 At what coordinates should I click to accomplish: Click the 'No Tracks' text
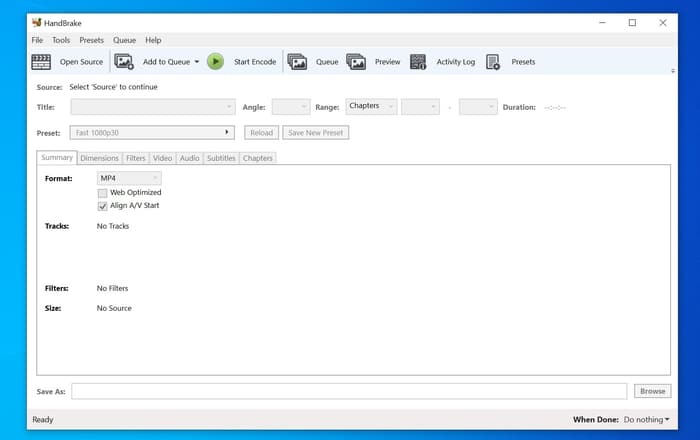coord(113,226)
